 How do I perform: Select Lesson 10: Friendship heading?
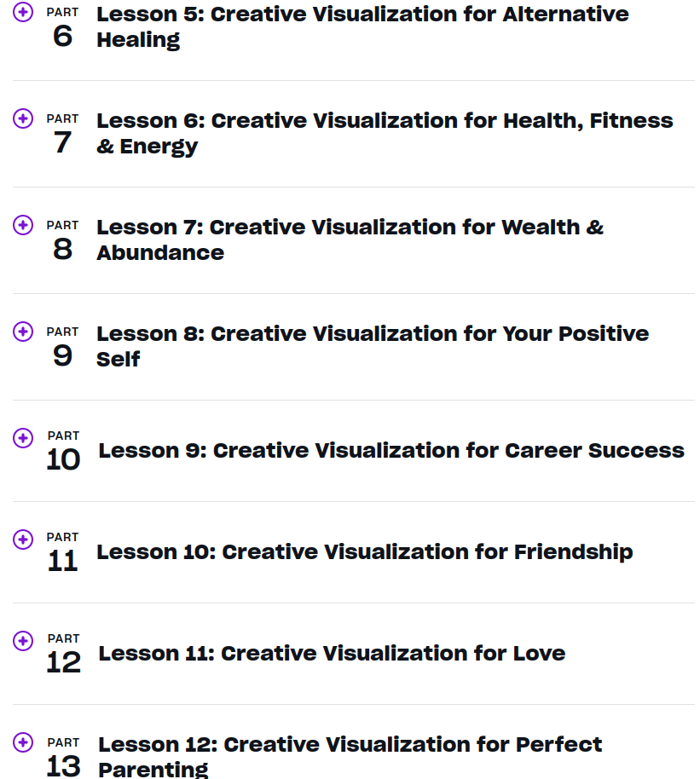click(x=364, y=551)
